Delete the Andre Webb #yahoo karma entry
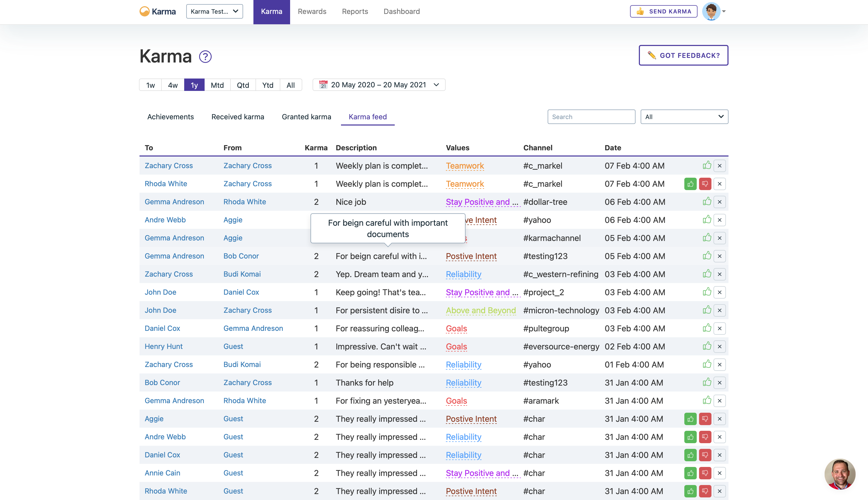 (x=719, y=220)
